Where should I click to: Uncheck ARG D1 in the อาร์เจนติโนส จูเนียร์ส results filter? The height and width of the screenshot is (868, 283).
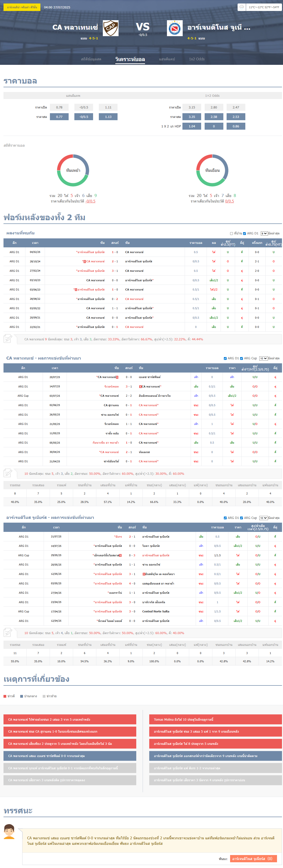225,518
